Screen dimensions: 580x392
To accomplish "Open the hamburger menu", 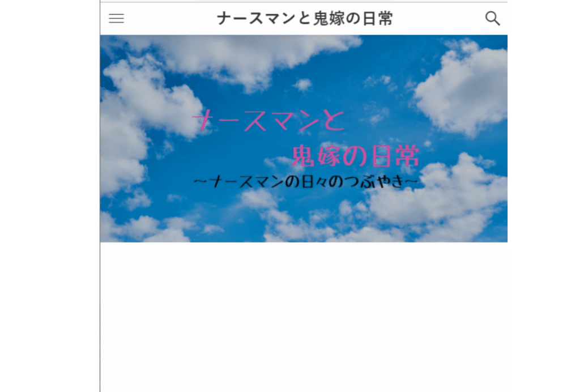I will [x=116, y=19].
